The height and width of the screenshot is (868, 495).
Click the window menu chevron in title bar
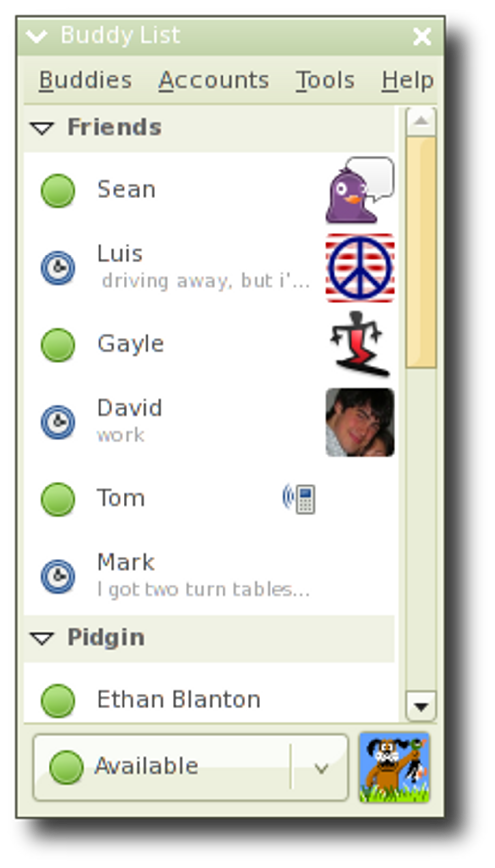pos(37,36)
